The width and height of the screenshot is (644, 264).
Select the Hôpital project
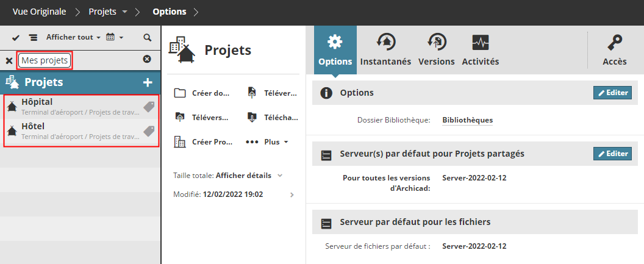(37, 102)
